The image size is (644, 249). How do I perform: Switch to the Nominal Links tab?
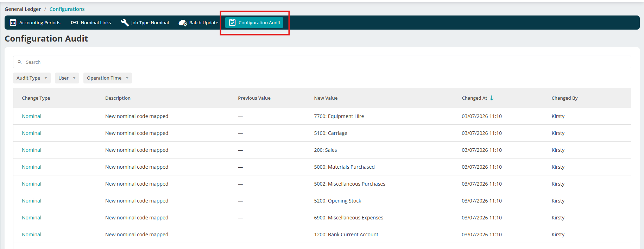coord(91,23)
